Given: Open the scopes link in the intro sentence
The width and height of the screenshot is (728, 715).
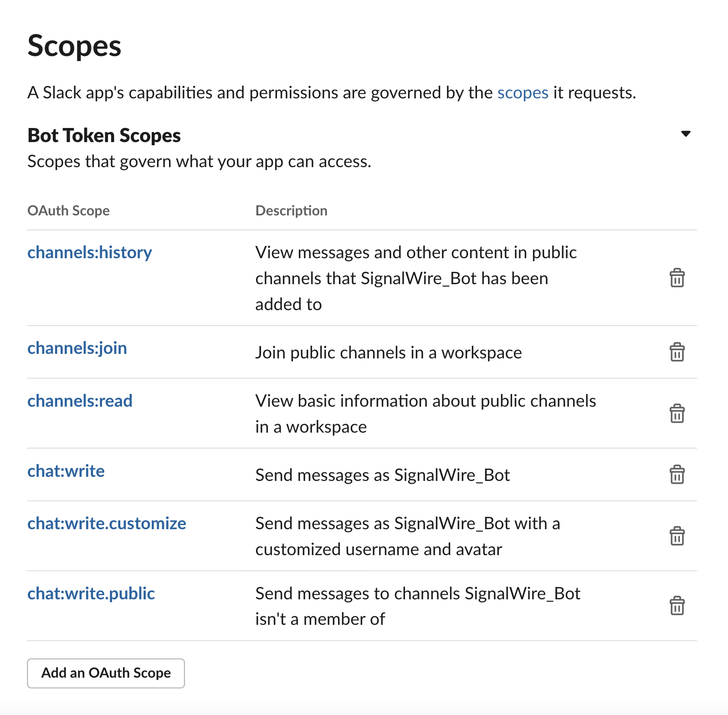Looking at the screenshot, I should [523, 93].
